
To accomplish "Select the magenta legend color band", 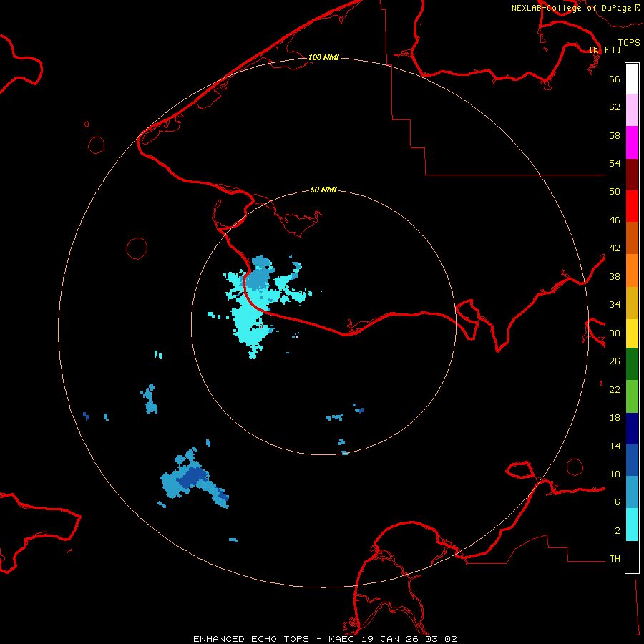I will [632, 142].
